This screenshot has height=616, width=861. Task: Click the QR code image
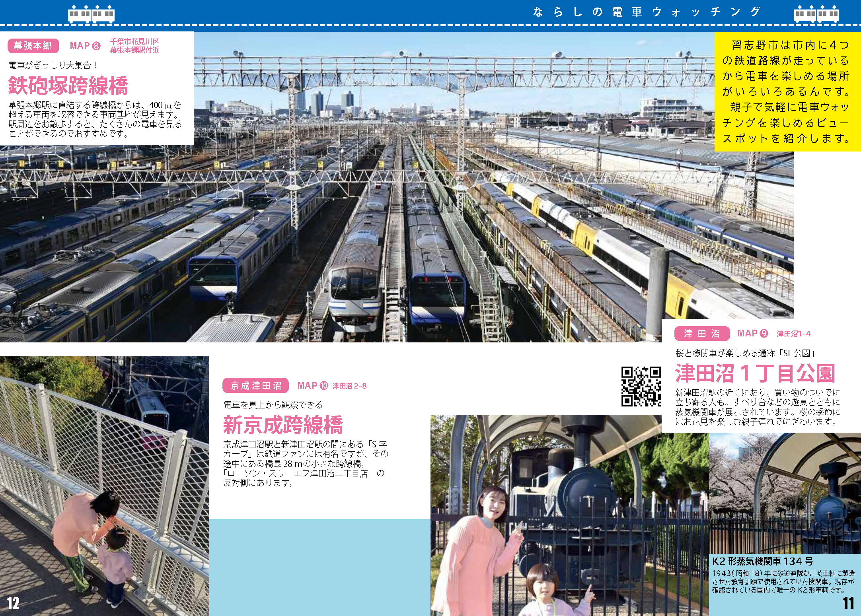tap(641, 386)
